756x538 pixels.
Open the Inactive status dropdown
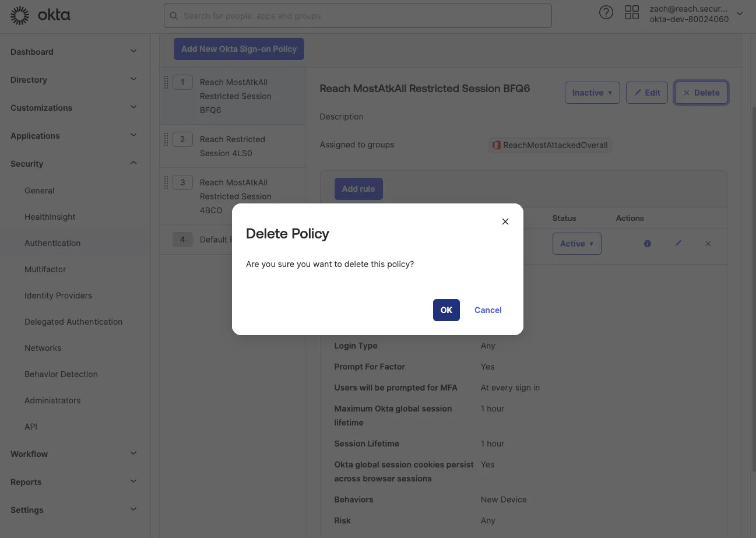pos(592,93)
